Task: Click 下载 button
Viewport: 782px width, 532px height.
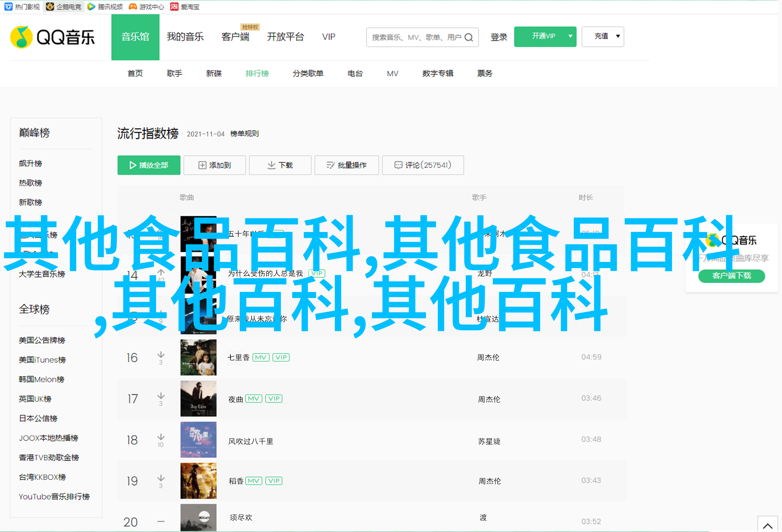Action: [x=280, y=165]
